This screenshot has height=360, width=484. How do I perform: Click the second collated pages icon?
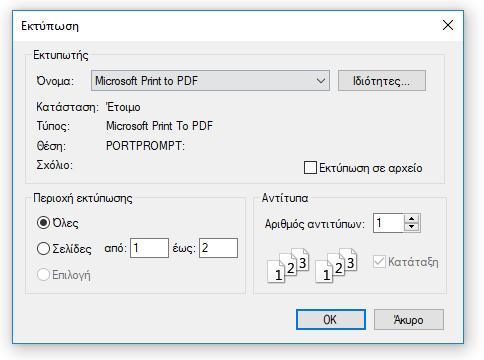click(336, 265)
